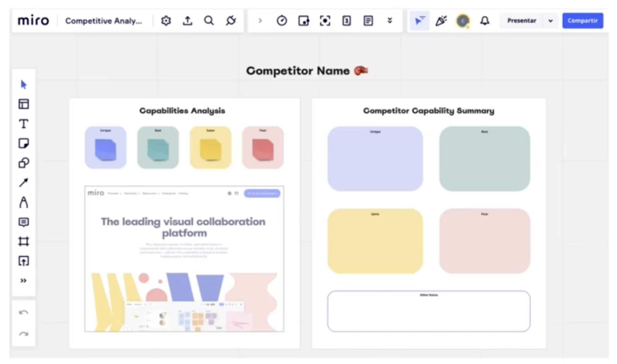The width and height of the screenshot is (617, 364).
Task: Open the notifications bell
Action: pyautogui.click(x=485, y=21)
